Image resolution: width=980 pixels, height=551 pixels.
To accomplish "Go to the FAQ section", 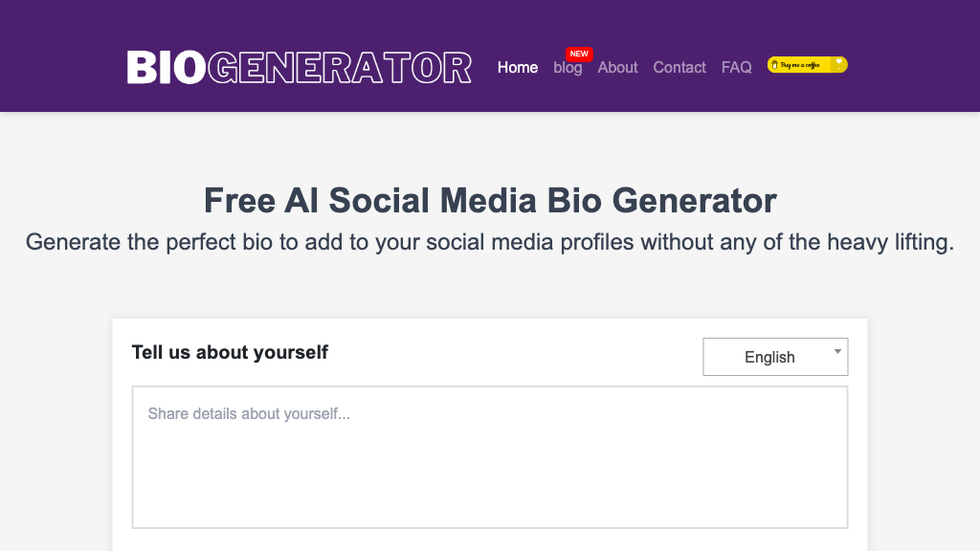I will coord(736,67).
